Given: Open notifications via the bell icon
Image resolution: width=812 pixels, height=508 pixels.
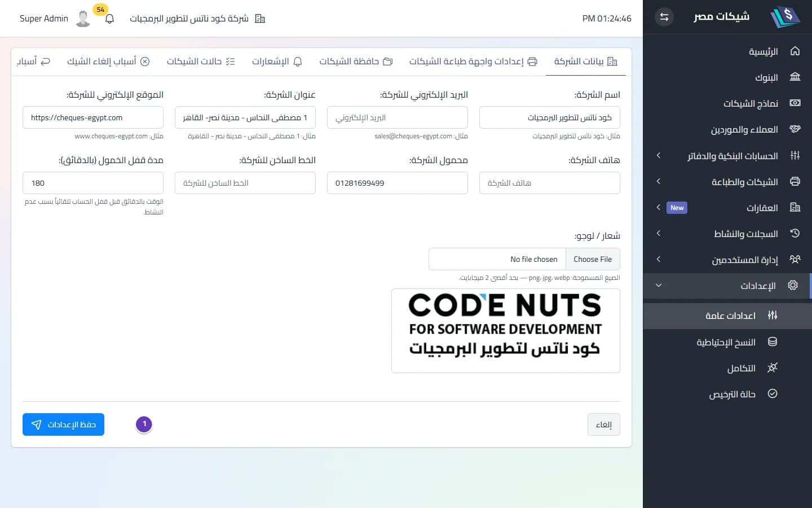Looking at the screenshot, I should tap(110, 19).
